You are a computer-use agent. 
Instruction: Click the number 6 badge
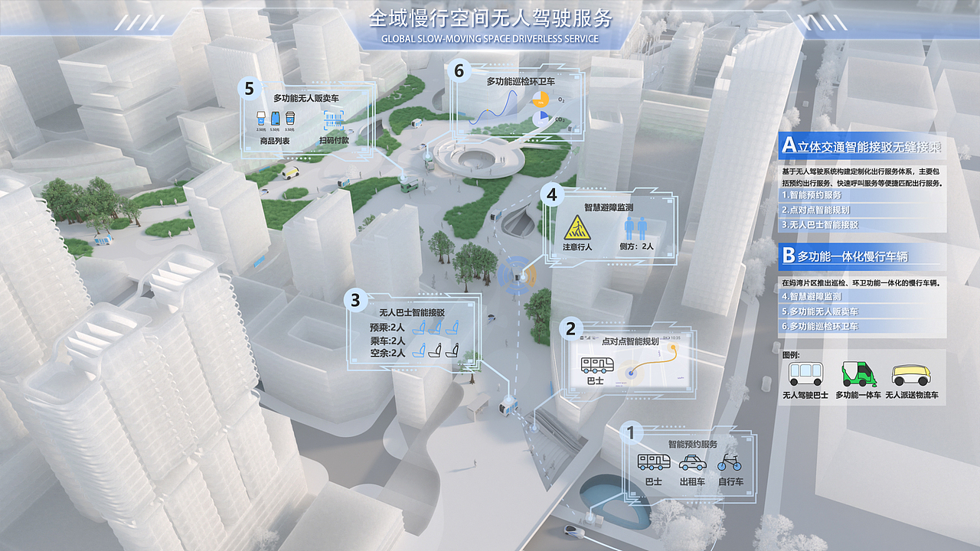point(458,71)
